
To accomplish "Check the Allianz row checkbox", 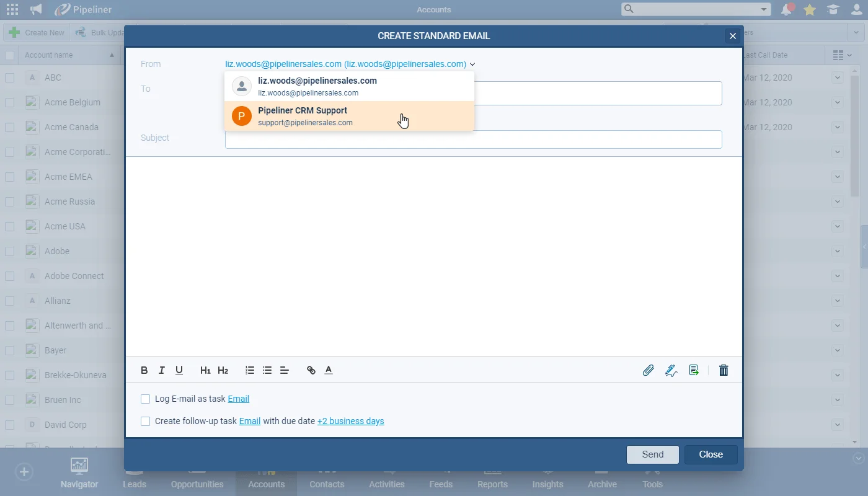I will click(9, 301).
